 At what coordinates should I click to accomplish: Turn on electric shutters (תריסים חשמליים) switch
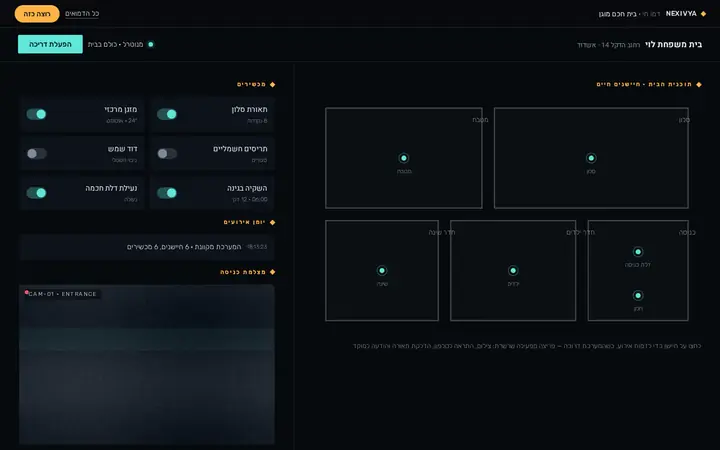coord(167,153)
